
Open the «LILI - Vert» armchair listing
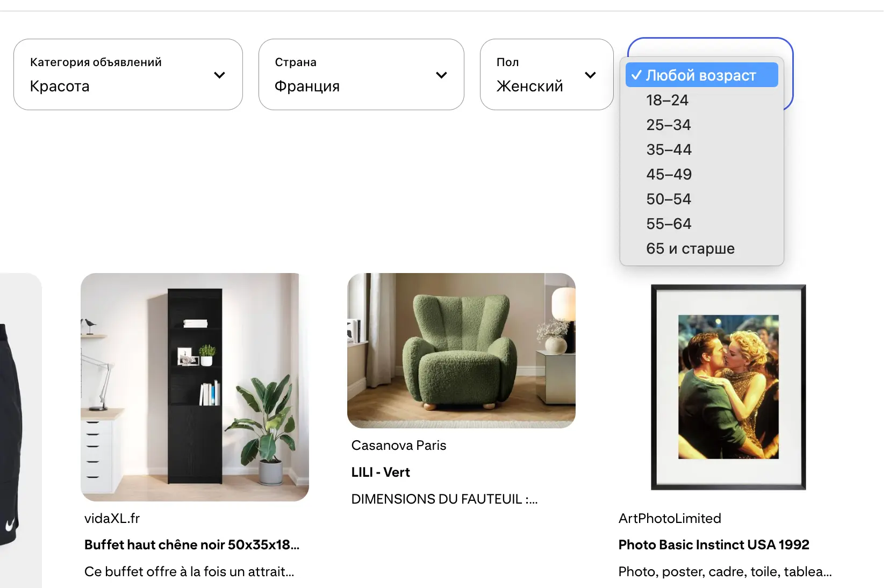[380, 472]
